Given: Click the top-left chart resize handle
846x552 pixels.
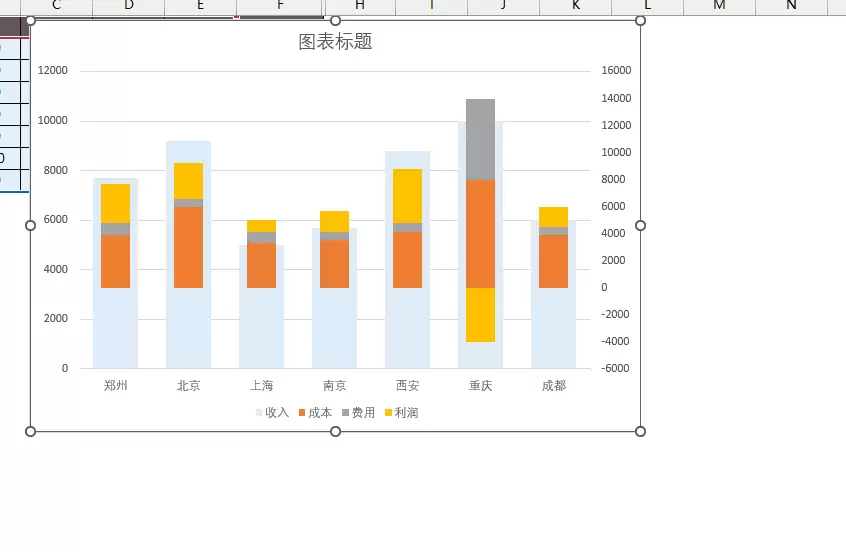Looking at the screenshot, I should 30,21.
